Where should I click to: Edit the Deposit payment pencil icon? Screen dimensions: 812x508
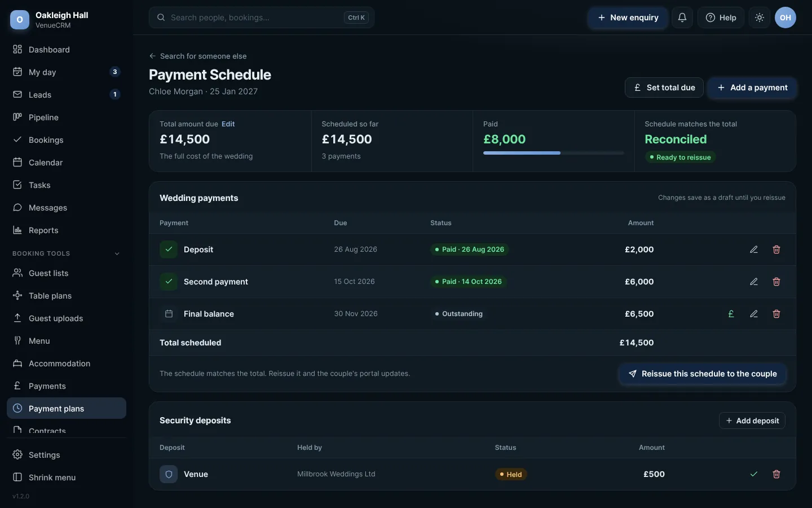coord(754,249)
